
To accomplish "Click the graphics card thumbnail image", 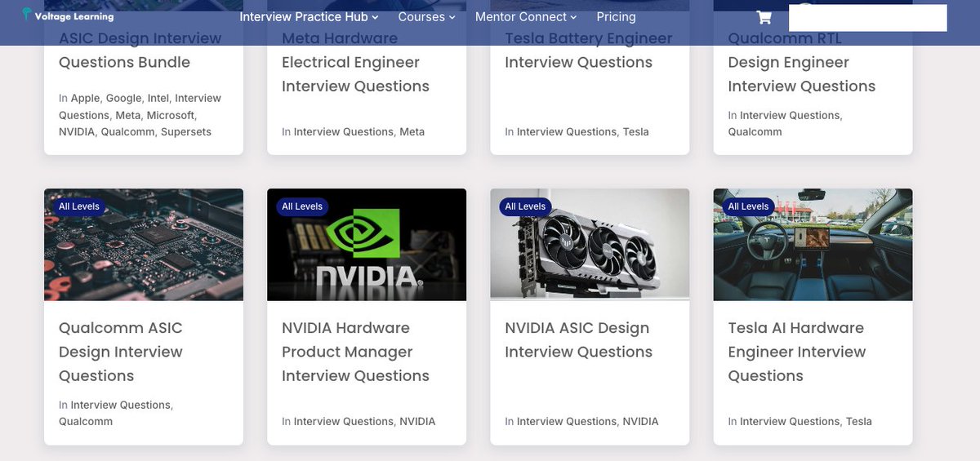I will point(590,245).
